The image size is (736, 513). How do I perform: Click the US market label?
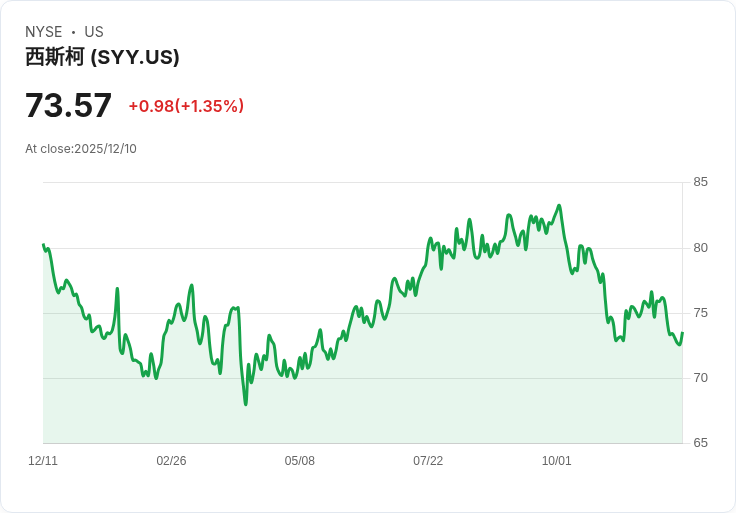click(x=94, y=32)
